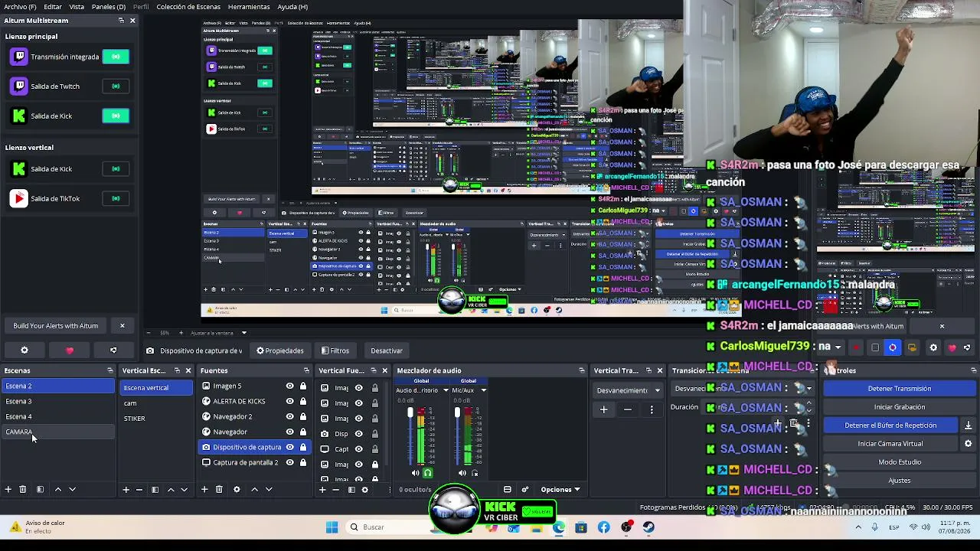Move scene up in Escenas panel
980x551 pixels.
point(57,489)
